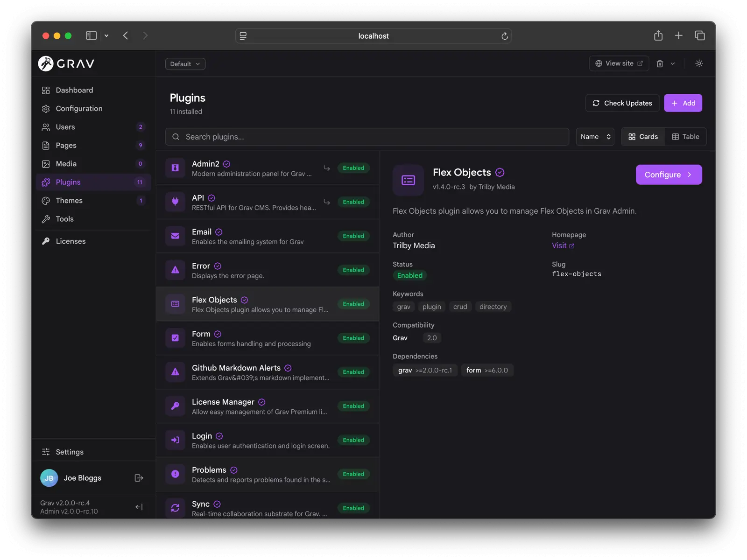Open Licenses sidebar entry

point(93,241)
